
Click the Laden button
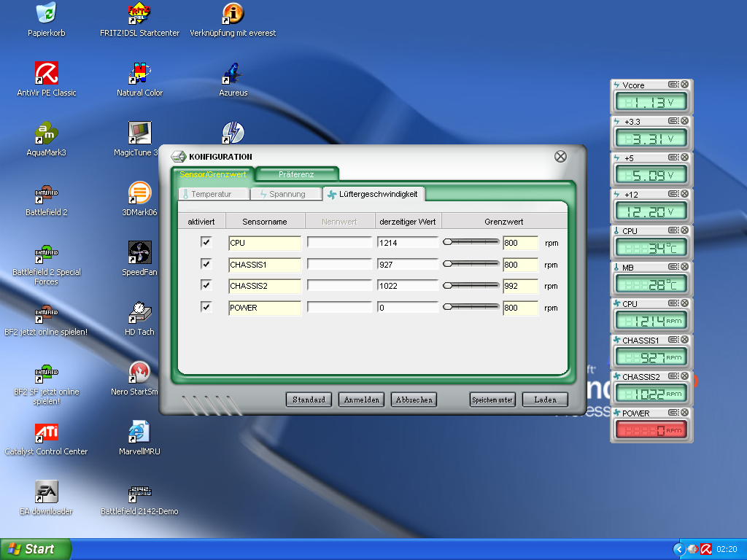click(x=546, y=400)
